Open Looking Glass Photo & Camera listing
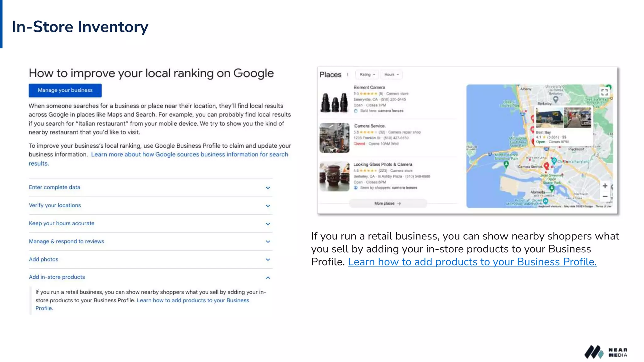This screenshot has width=644, height=362. [x=383, y=164]
